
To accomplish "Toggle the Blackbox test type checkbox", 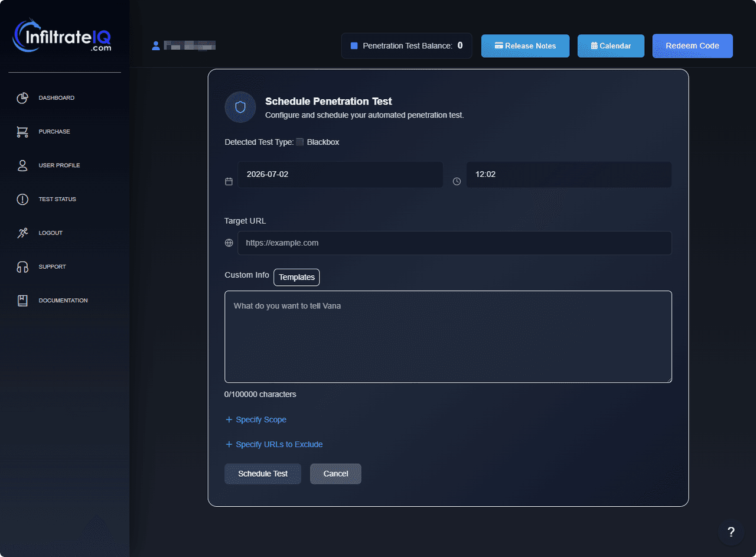I will (x=300, y=142).
